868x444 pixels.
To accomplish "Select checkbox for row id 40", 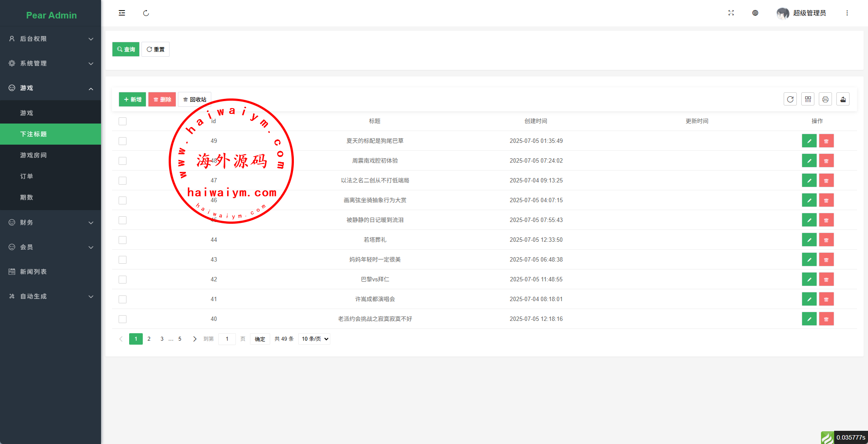I will click(x=123, y=319).
